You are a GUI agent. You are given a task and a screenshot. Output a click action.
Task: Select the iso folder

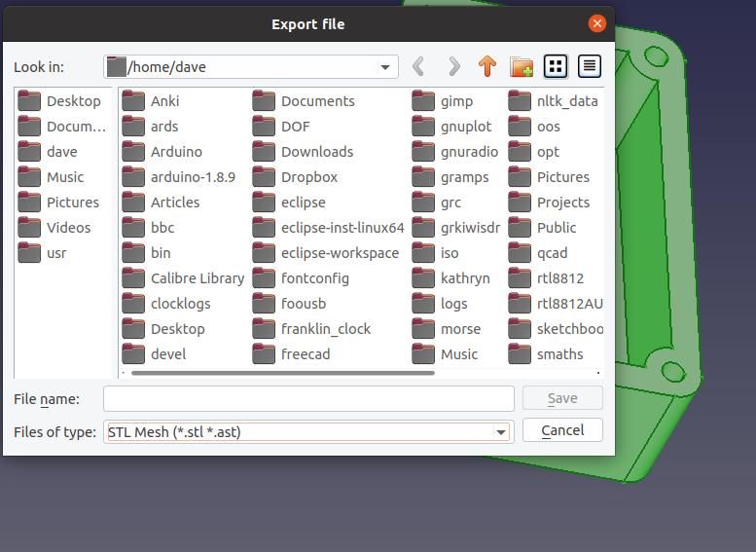pos(435,253)
